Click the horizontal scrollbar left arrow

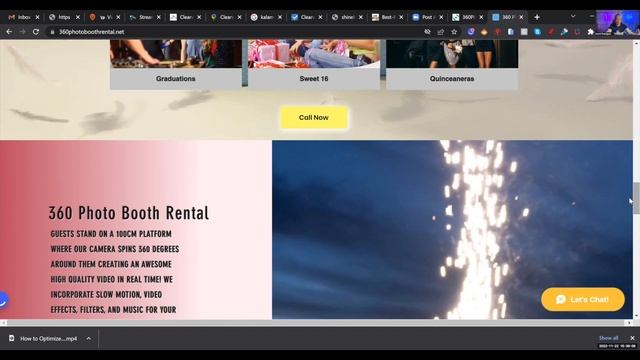3,323
